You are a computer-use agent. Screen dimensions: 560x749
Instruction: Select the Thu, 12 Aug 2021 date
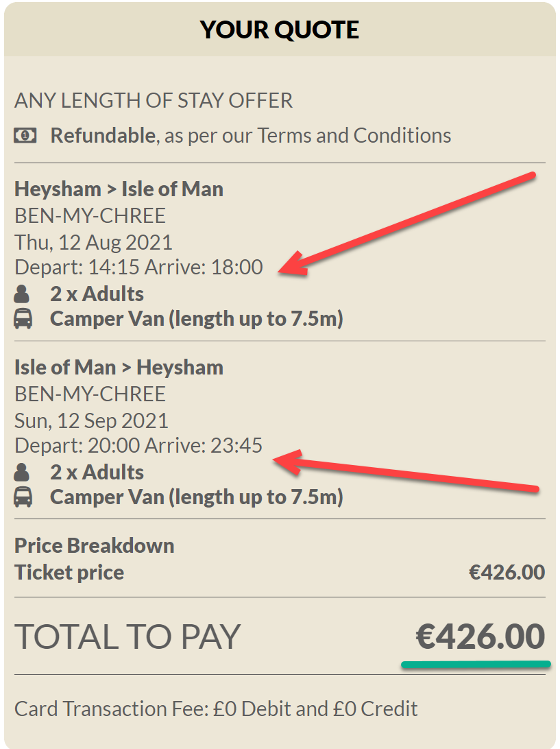click(x=93, y=242)
